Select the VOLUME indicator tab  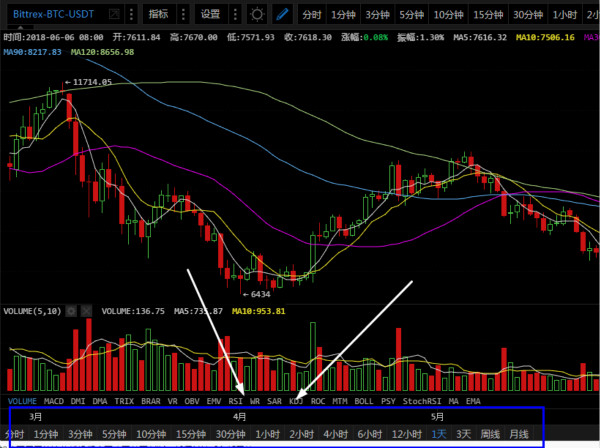(x=20, y=401)
